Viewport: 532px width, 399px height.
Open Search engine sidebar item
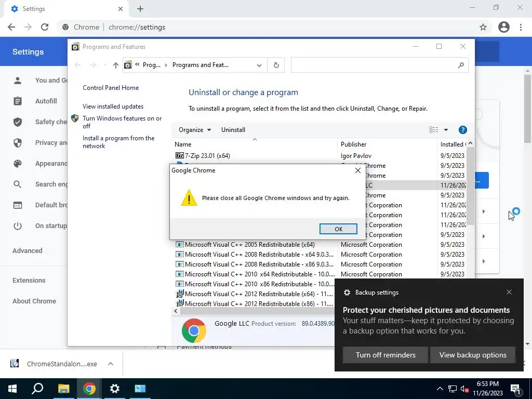[x=51, y=184]
